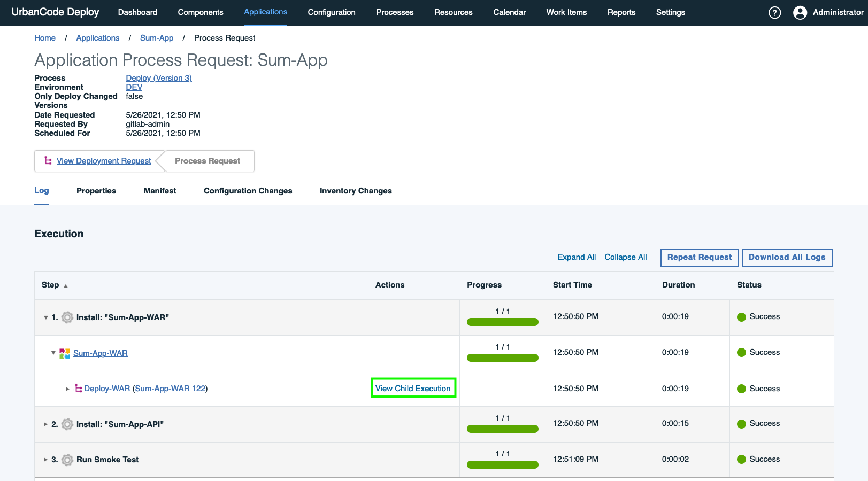Viewport: 868px width, 481px height.
Task: Click View Child Execution
Action: pos(413,389)
